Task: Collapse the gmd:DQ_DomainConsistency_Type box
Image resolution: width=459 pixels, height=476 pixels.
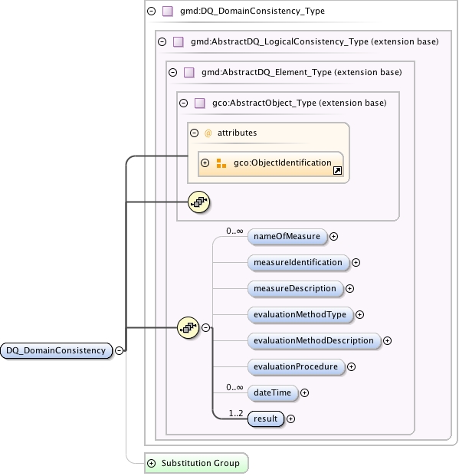Action: 151,11
